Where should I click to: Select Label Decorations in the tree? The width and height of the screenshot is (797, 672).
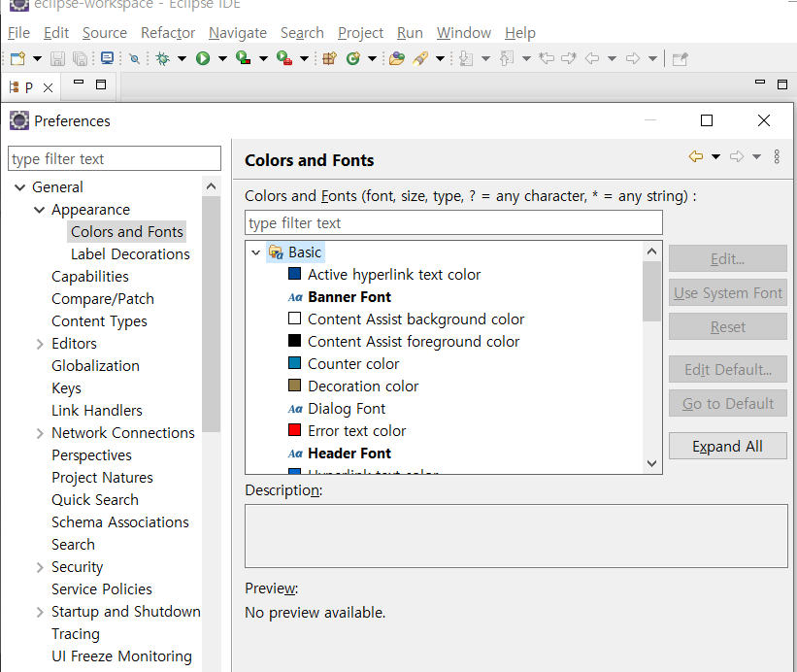click(130, 254)
